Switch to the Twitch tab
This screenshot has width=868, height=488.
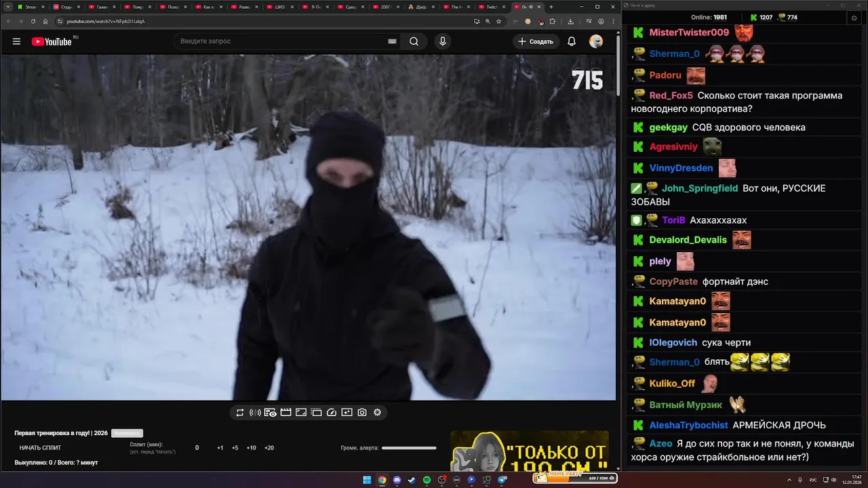[492, 7]
